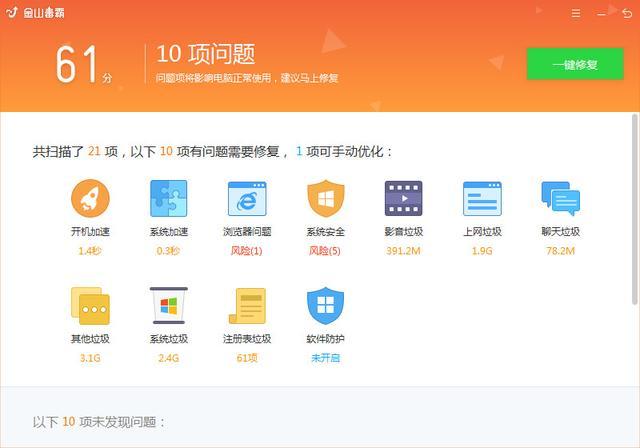Image resolution: width=640 pixels, height=448 pixels.
Task: Click the 开机加速 label text
Action: [90, 231]
